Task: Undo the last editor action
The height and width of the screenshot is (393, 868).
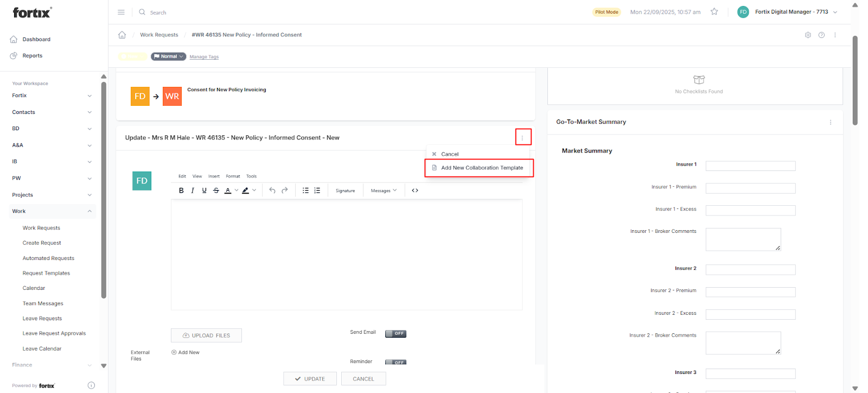Action: click(x=272, y=191)
